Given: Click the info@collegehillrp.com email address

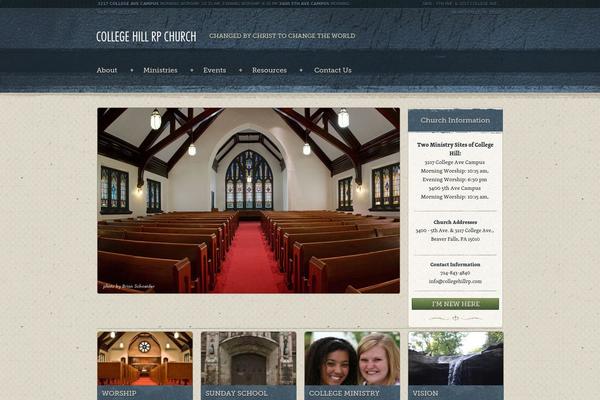Looking at the screenshot, I should (455, 281).
